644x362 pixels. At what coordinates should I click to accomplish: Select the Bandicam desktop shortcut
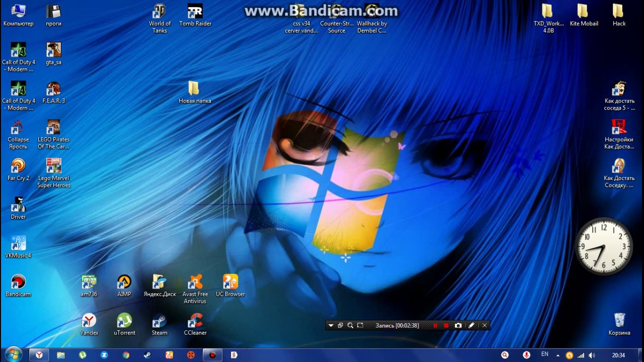point(18,286)
